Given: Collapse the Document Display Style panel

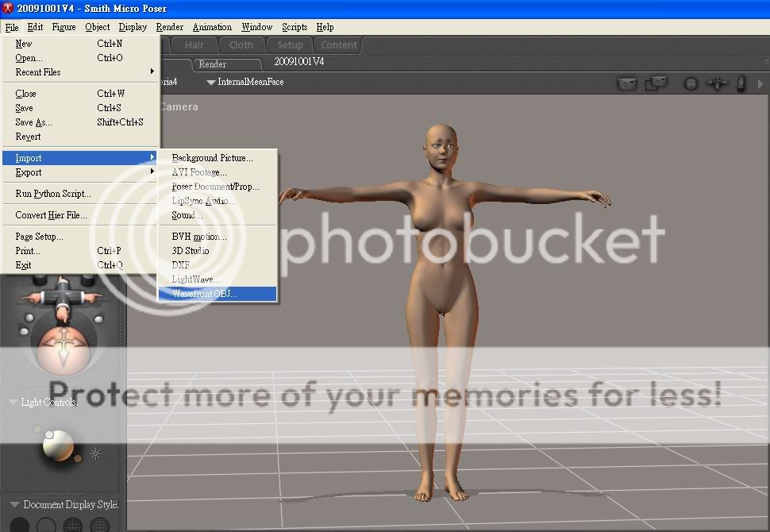Looking at the screenshot, I should [x=13, y=504].
